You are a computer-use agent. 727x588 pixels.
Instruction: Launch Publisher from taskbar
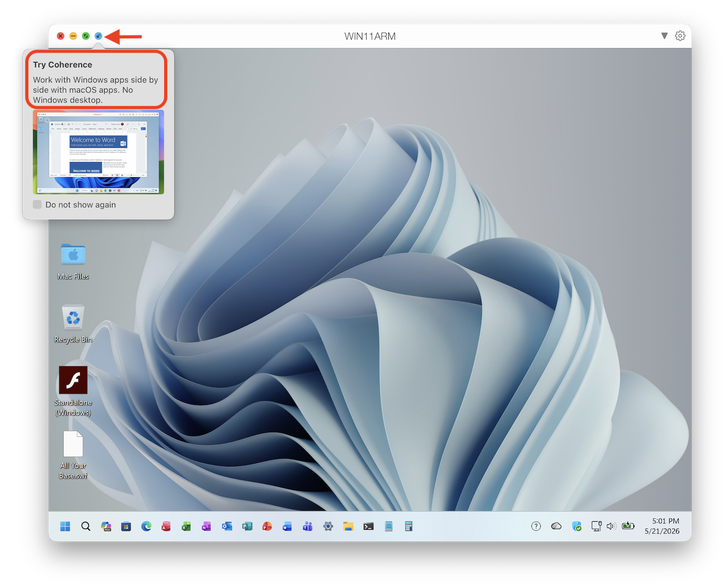[x=247, y=526]
